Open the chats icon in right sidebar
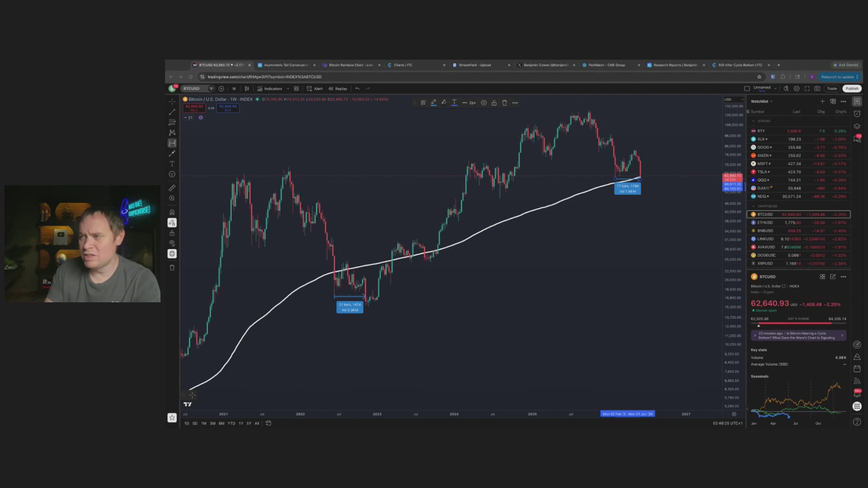Image resolution: width=868 pixels, height=488 pixels. pyautogui.click(x=857, y=139)
